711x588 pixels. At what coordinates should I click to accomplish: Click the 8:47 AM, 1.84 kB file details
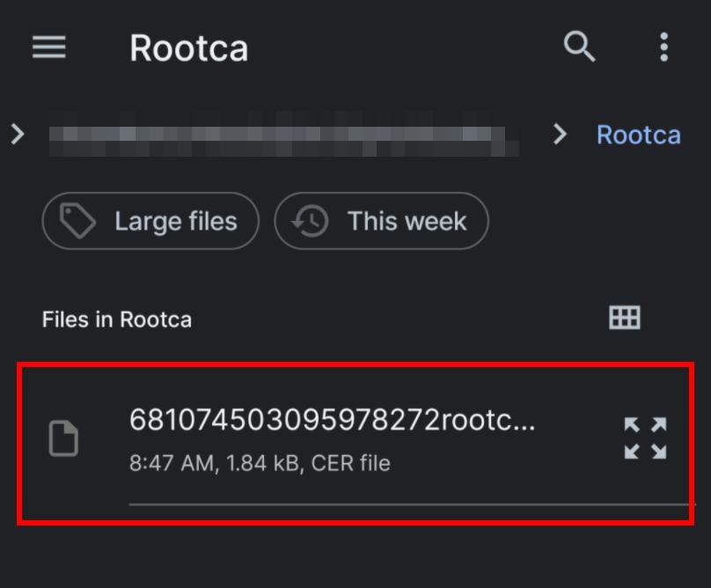click(260, 463)
